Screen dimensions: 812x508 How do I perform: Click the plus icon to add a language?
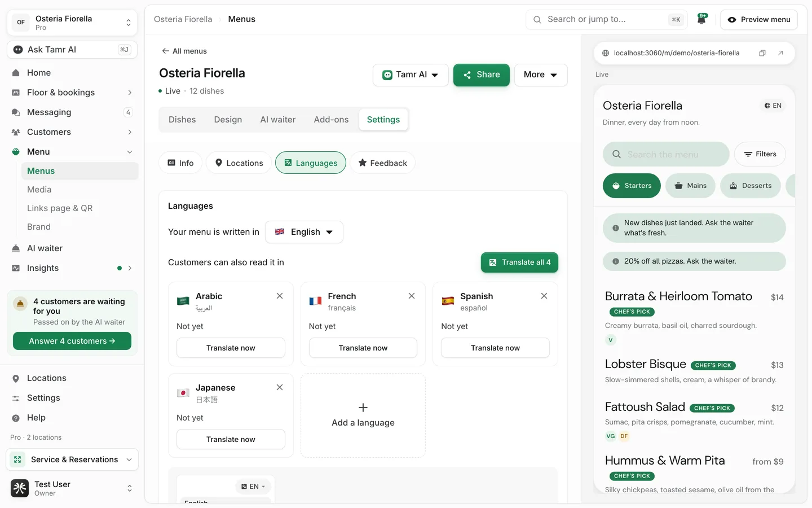coord(363,408)
